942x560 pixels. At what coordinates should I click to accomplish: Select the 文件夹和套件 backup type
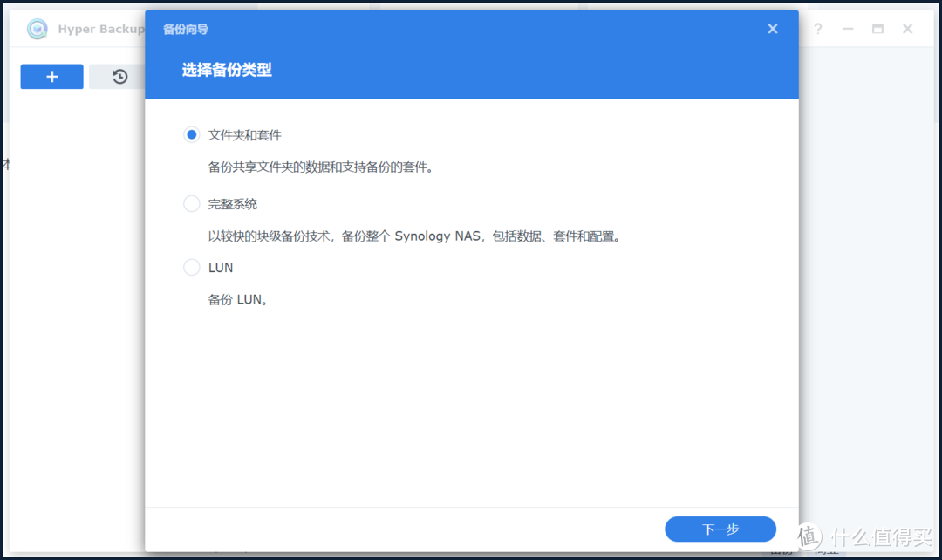(x=191, y=134)
